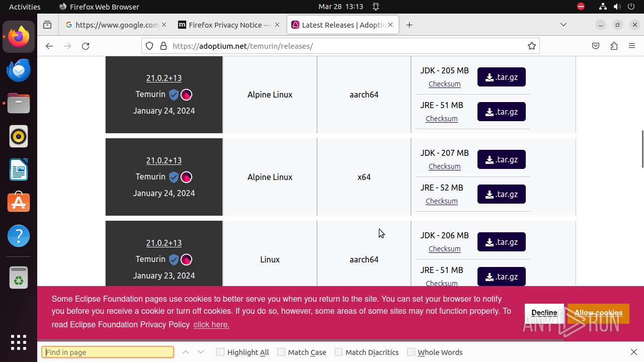644x362 pixels.
Task: Open the Extensions puzzle icon
Action: tap(614, 46)
